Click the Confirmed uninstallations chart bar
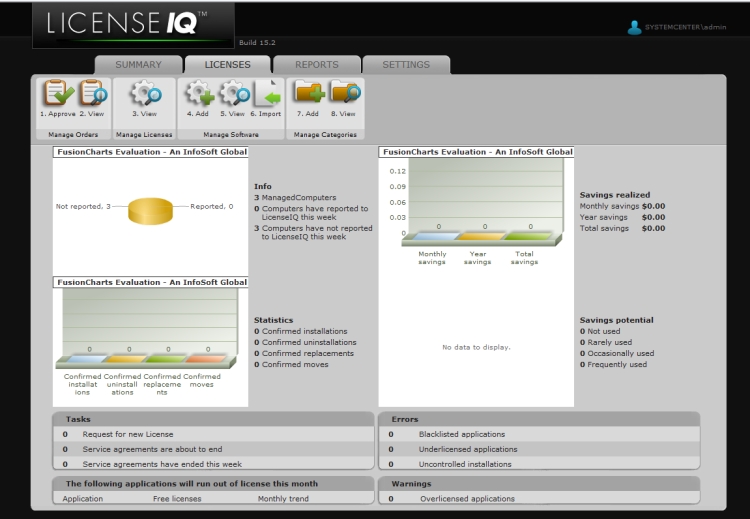 (x=126, y=359)
